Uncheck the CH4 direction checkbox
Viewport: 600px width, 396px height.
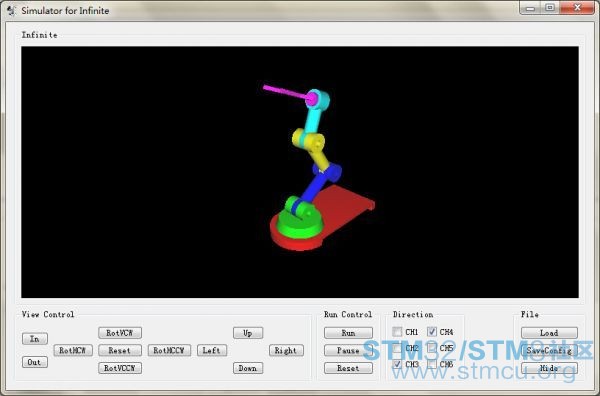432,331
